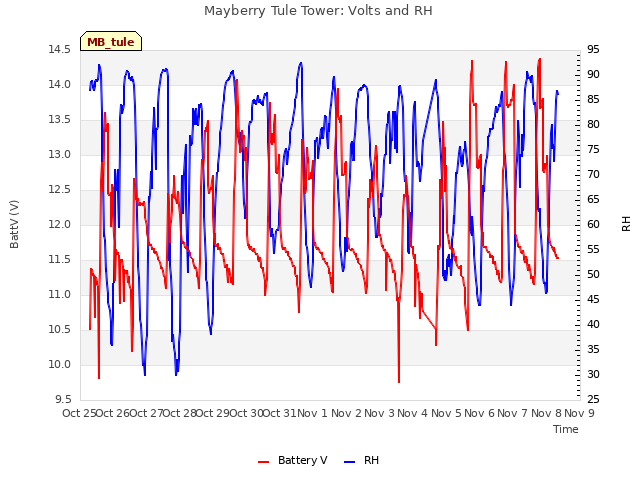This screenshot has width=640, height=480.
Task: Click the red Battery V legend swatch
Action: [264, 461]
